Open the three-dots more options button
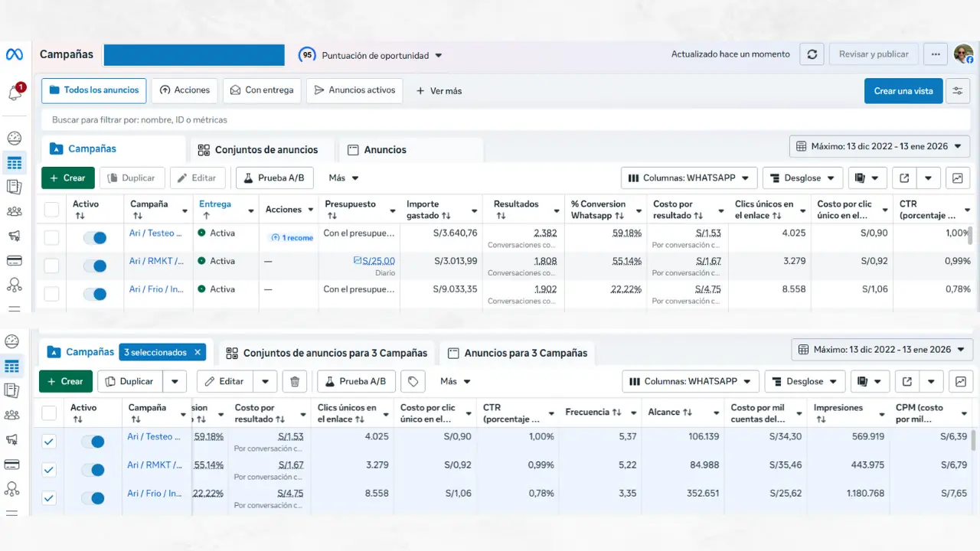The height and width of the screenshot is (551, 980). pos(935,54)
